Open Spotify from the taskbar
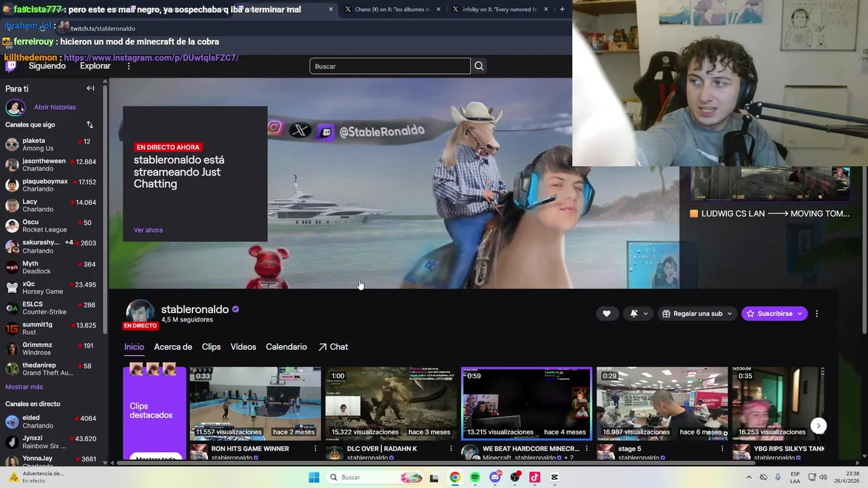The height and width of the screenshot is (488, 868). [475, 477]
